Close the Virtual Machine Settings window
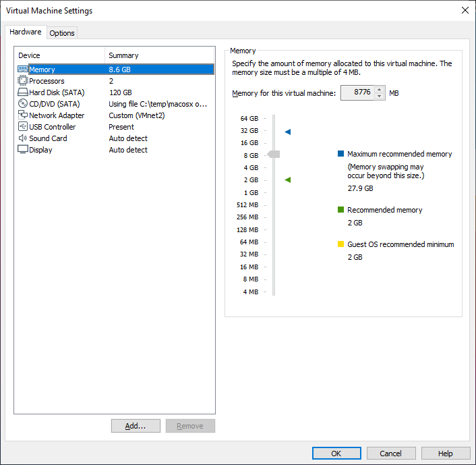 coord(465,10)
